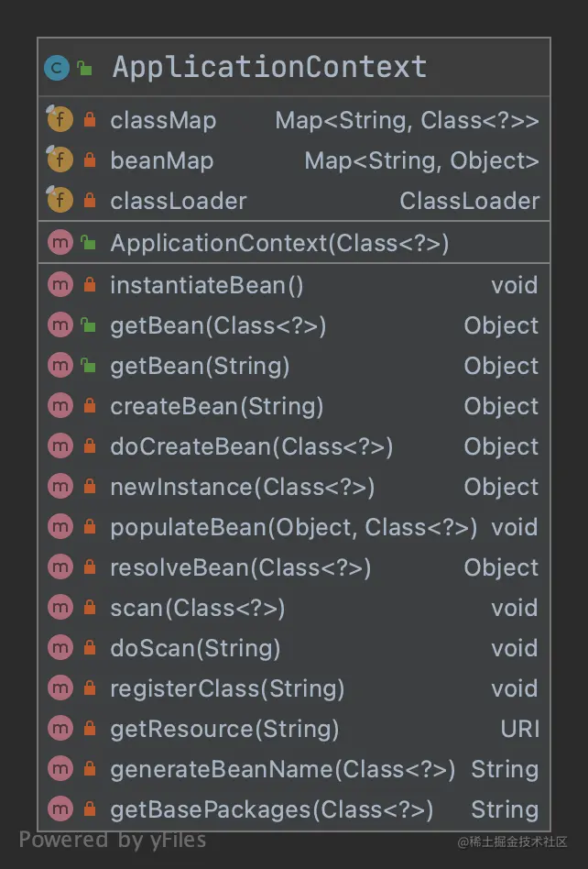Image resolution: width=588 pixels, height=869 pixels.
Task: Click the method icon beside doScan(String)
Action: click(60, 648)
